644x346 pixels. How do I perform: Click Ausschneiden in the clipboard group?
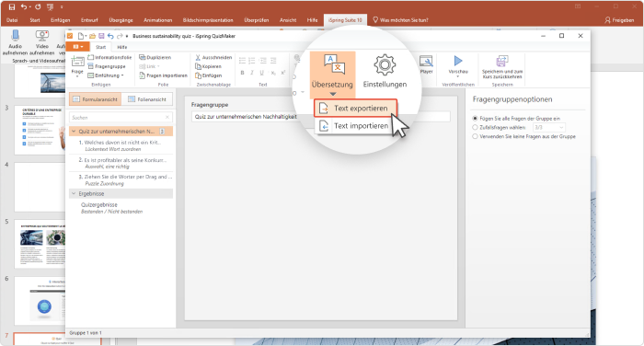pos(213,58)
